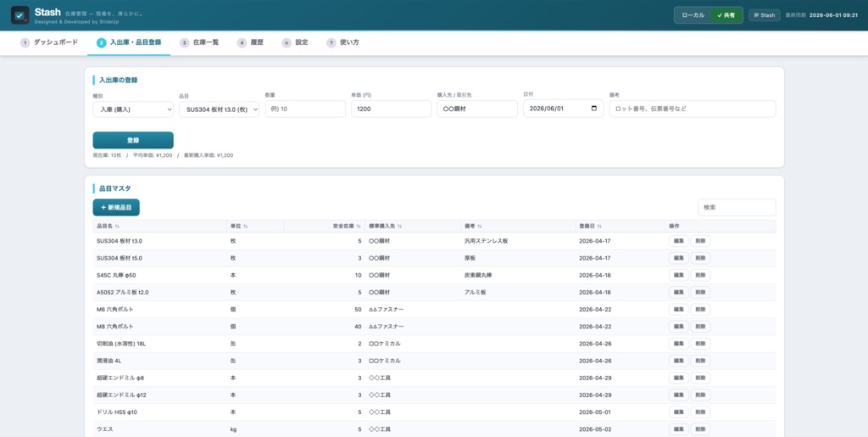Edit the ドリル HSS φ10 row
Image resolution: width=868 pixels, height=437 pixels.
[x=679, y=412]
